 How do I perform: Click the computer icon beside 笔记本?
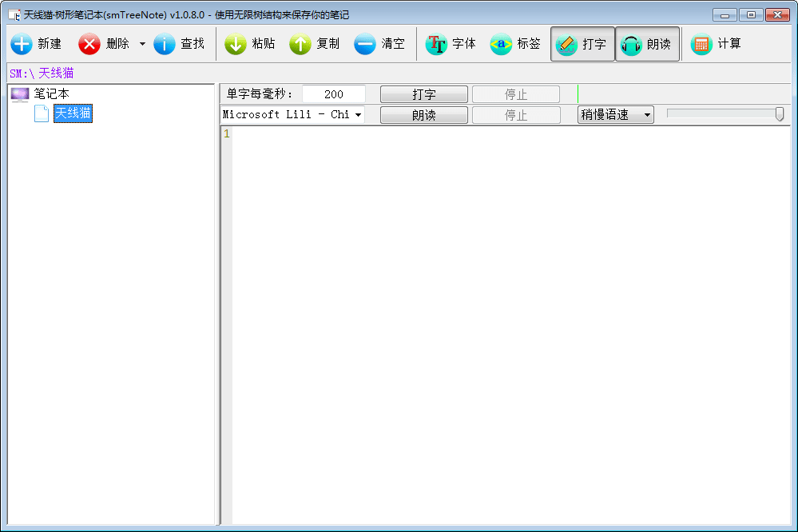click(20, 94)
